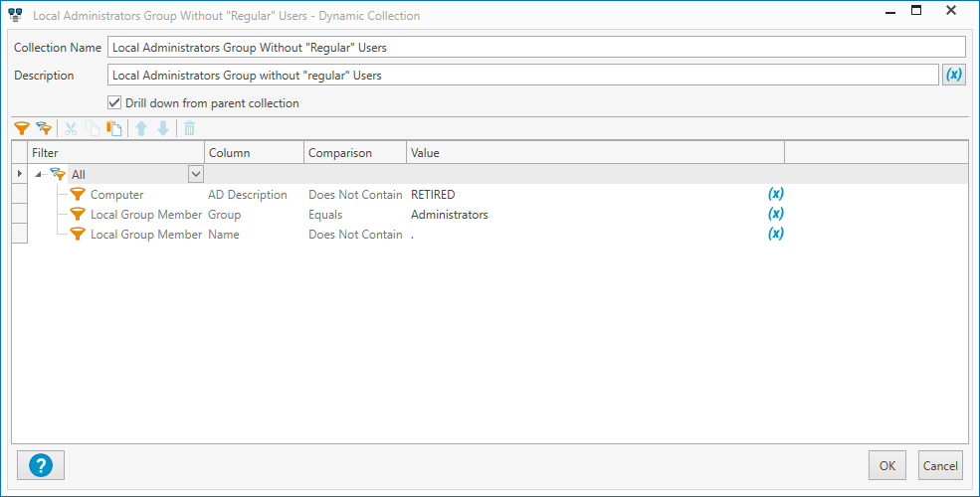
Task: Click the Paste clipboard icon
Action: coord(114,128)
